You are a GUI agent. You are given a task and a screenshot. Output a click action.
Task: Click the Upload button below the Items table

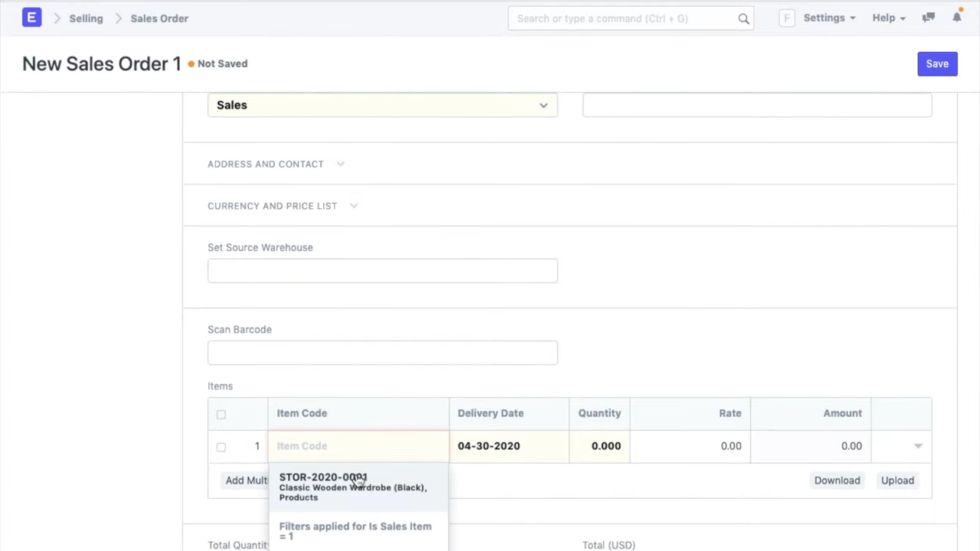click(x=897, y=480)
